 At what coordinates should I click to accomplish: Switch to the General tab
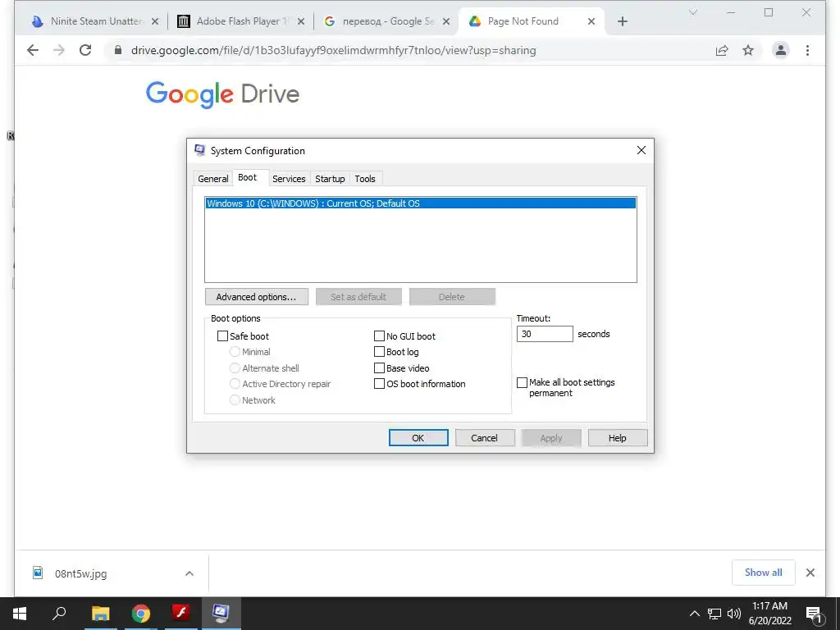pyautogui.click(x=212, y=178)
